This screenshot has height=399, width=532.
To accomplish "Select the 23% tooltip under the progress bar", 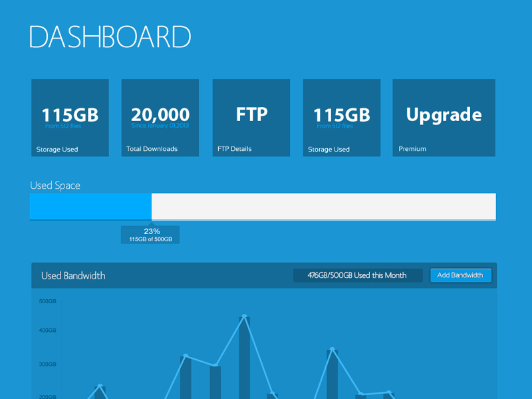I will [151, 231].
